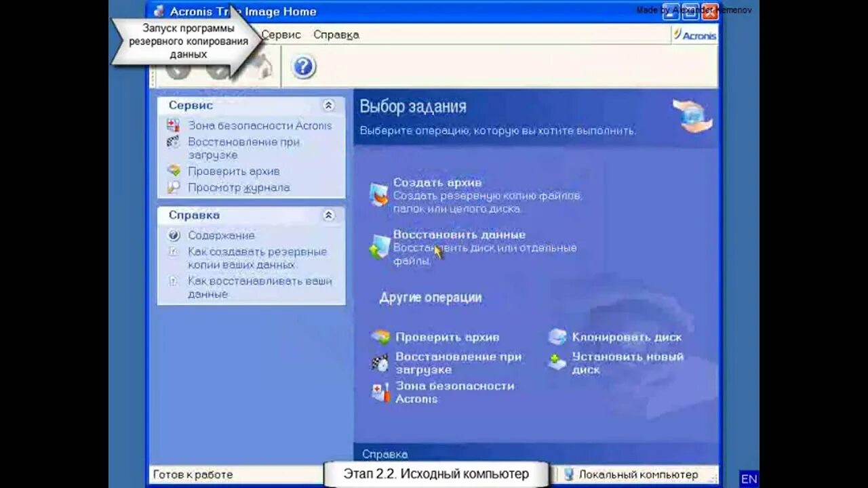
Task: Select Проверить архив under Другие операции
Action: coord(448,337)
